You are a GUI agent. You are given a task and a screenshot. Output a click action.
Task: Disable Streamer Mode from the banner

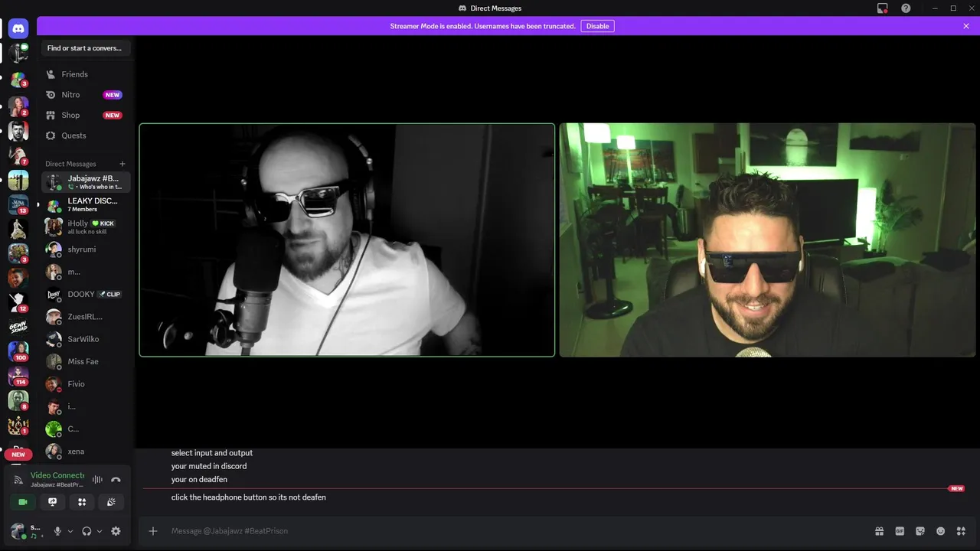(597, 26)
